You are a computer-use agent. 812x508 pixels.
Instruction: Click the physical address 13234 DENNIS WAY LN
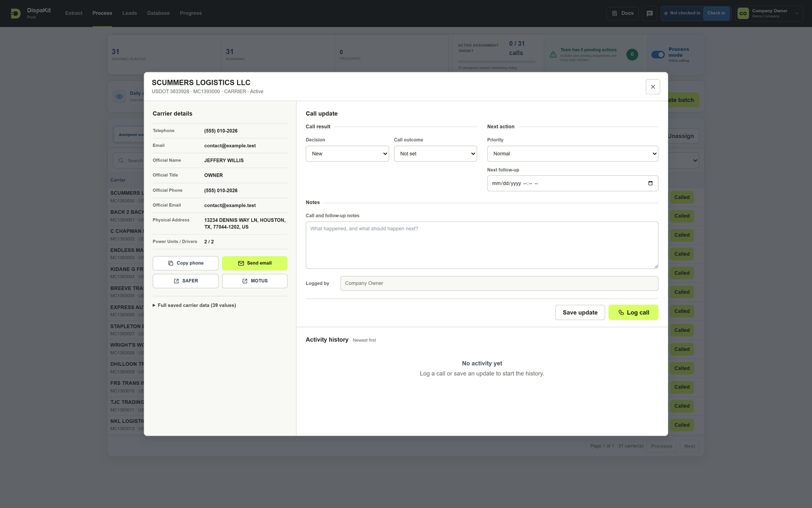point(245,224)
